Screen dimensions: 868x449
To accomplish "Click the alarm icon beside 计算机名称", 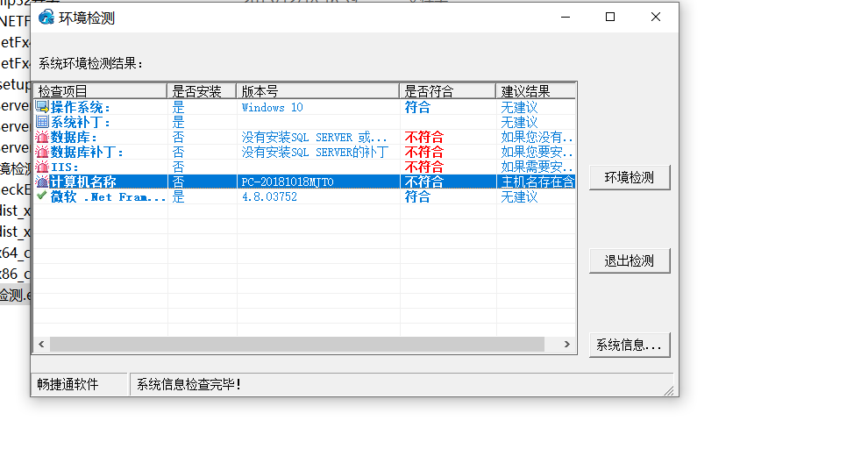I will (42, 182).
